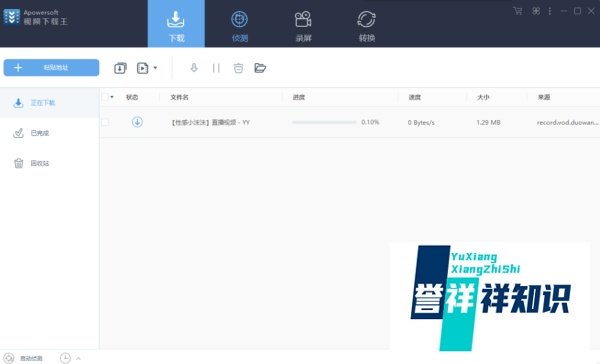Click the video file play icon in toolbar
Screen dimensions: 600x364
coord(142,68)
